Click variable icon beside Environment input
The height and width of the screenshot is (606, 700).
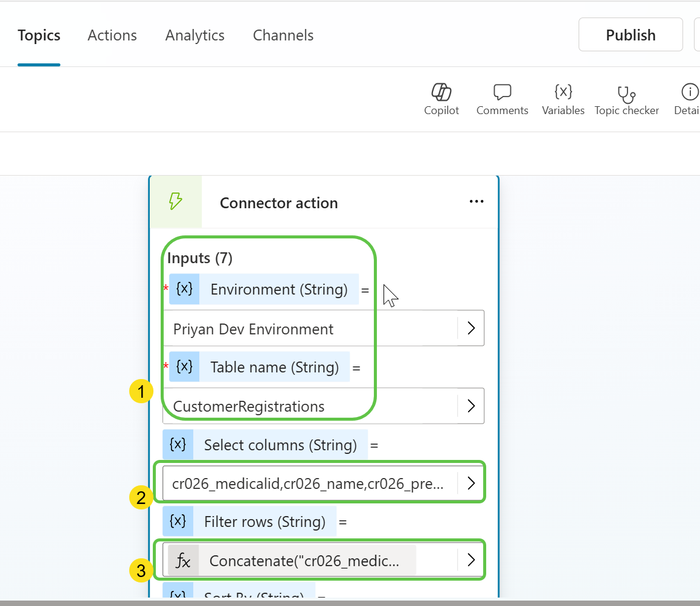tap(184, 289)
